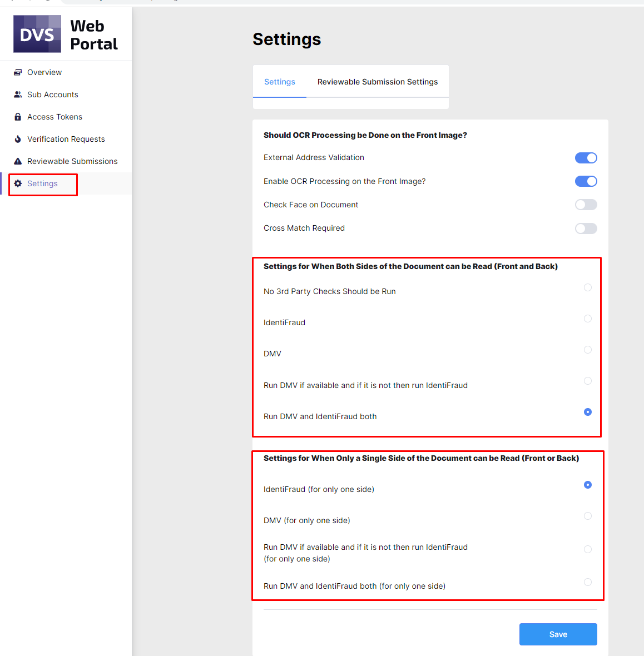Click the Access Tokens lock icon
This screenshot has height=656, width=644.
[x=18, y=117]
